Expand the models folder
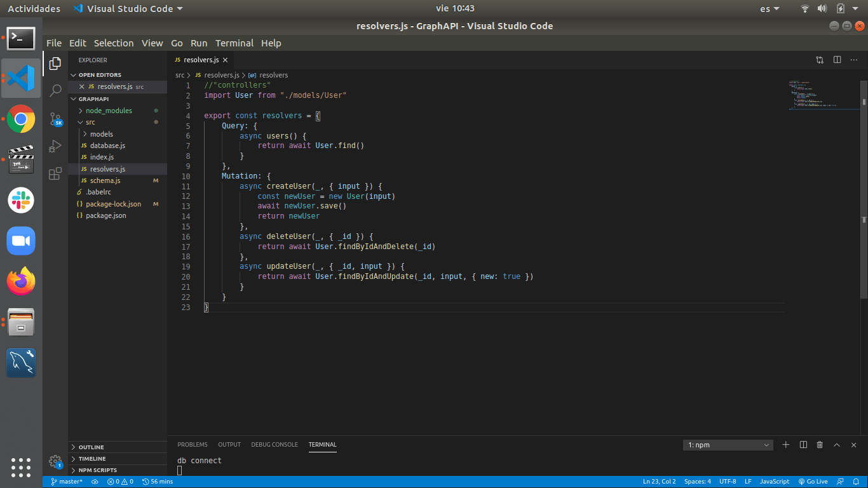The image size is (868, 488). point(101,134)
